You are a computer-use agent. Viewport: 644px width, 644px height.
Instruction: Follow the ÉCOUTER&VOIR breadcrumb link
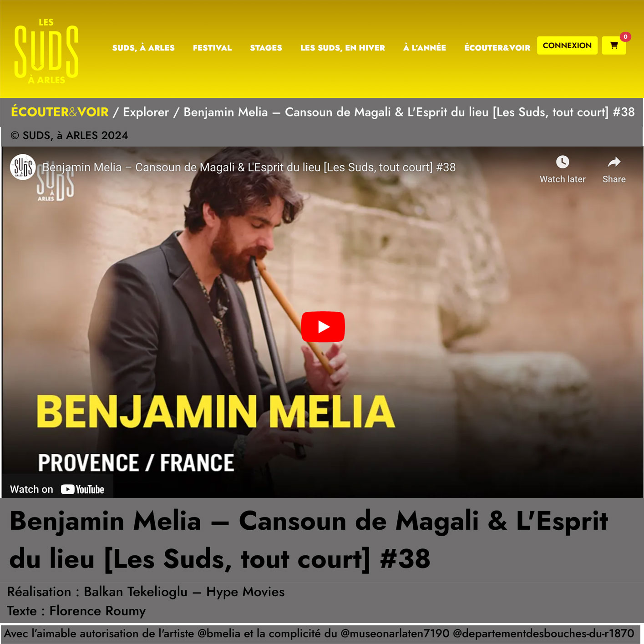coord(60,112)
